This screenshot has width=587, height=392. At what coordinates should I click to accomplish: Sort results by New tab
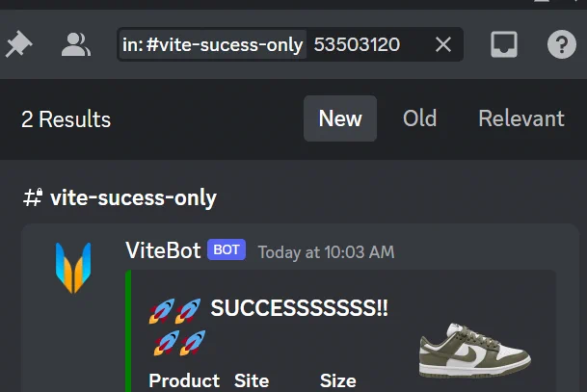(x=340, y=118)
